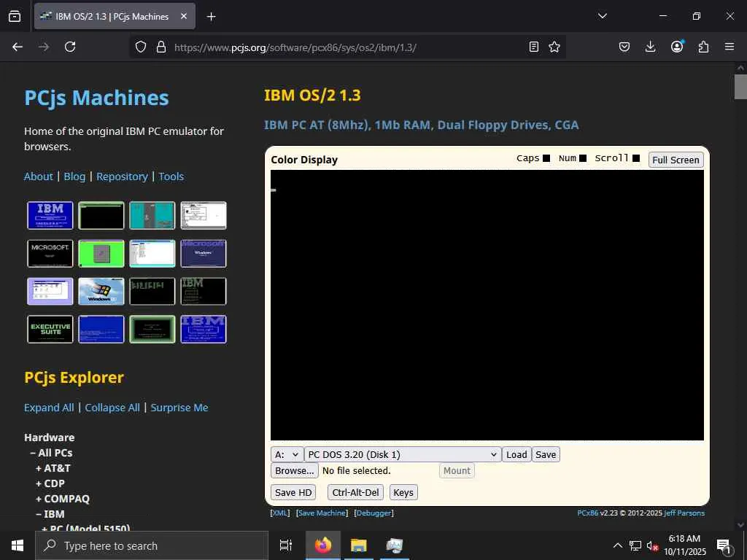This screenshot has width=747, height=560.
Task: Open the Windows Start menu
Action: tap(18, 545)
